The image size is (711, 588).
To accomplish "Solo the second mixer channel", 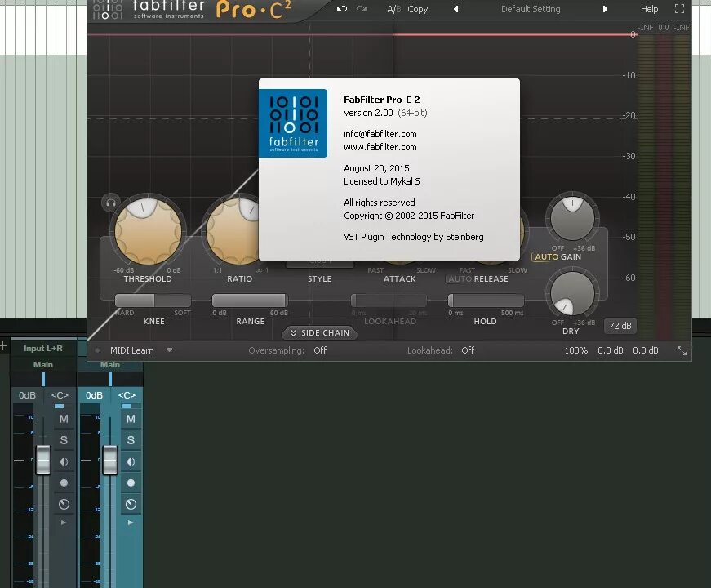I will pyautogui.click(x=131, y=440).
